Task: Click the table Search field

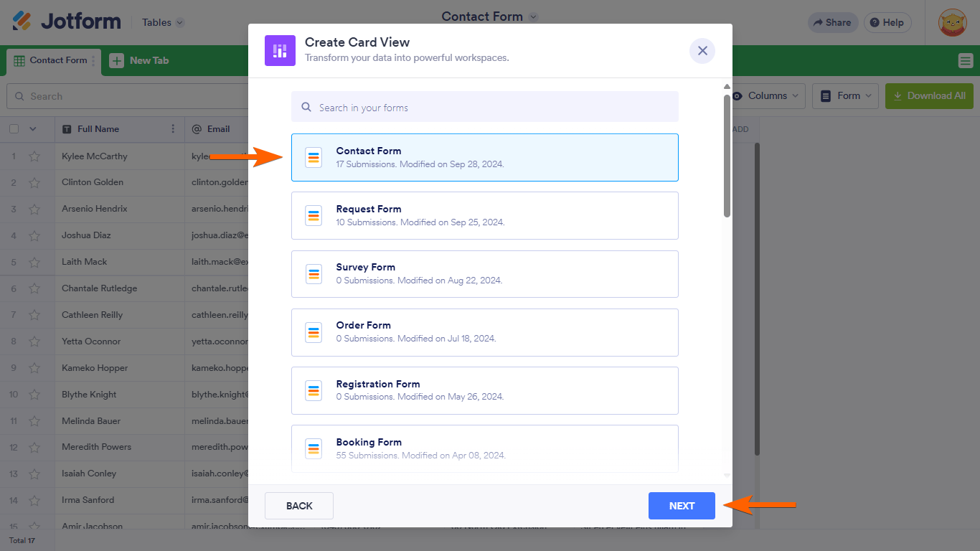Action: (129, 96)
